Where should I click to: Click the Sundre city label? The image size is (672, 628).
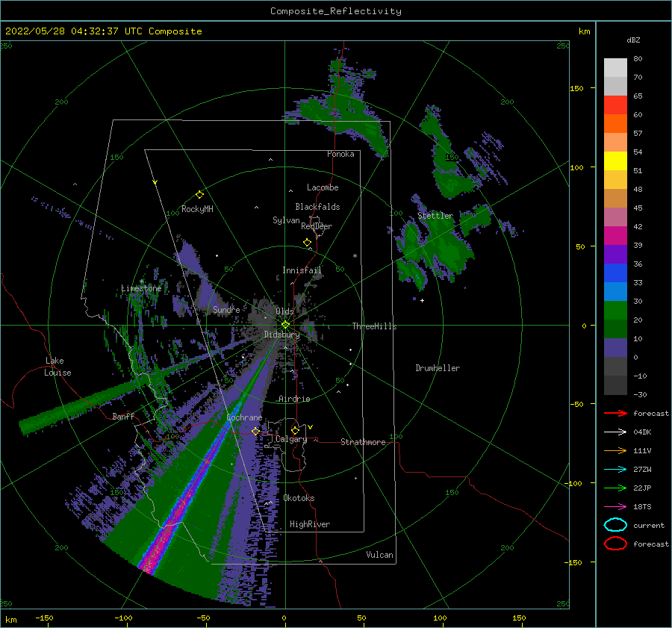pyautogui.click(x=226, y=309)
